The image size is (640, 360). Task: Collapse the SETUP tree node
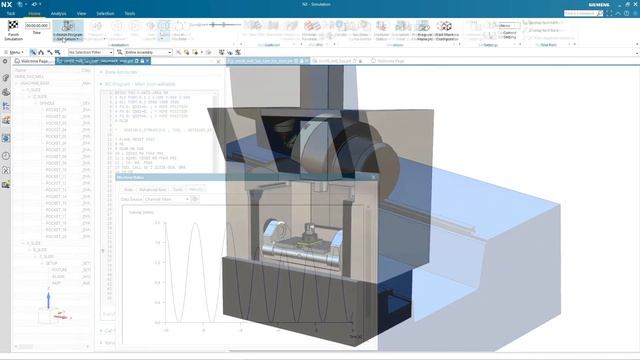[x=42, y=263]
